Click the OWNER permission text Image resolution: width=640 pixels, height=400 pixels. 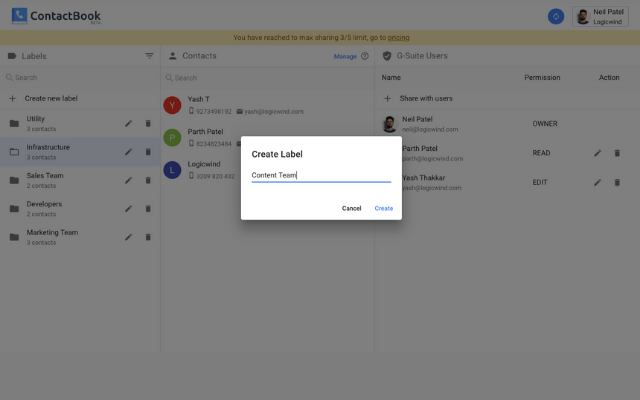(544, 124)
